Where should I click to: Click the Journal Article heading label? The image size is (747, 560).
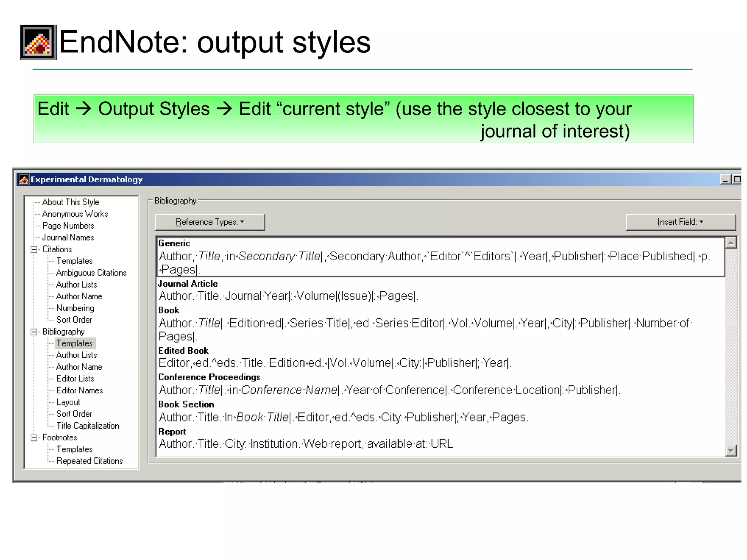[x=188, y=284]
